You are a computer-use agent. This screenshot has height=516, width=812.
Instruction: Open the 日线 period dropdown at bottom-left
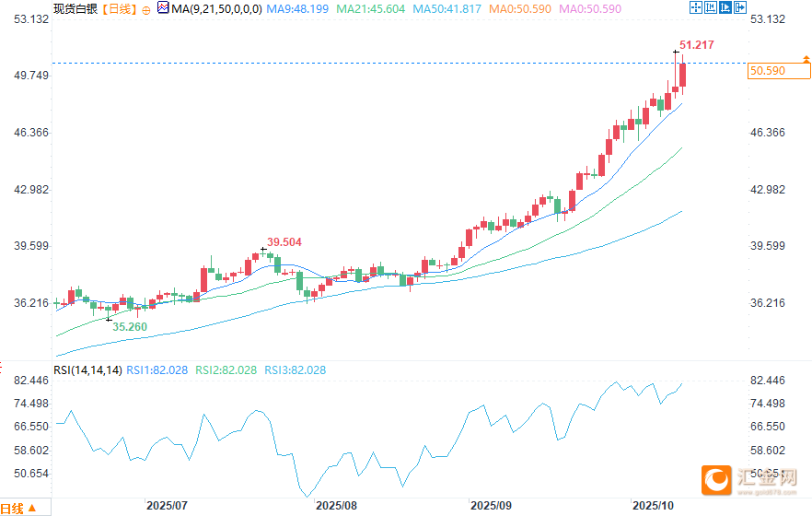24,508
